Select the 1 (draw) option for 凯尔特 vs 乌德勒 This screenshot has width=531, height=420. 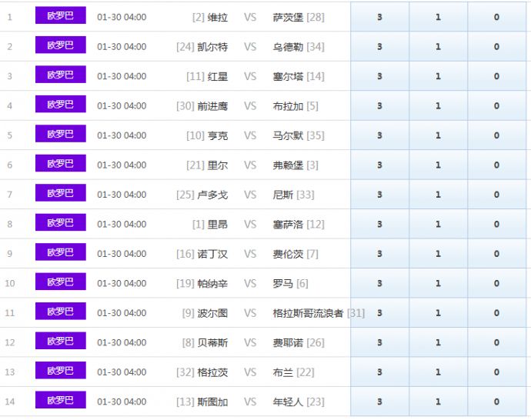click(x=438, y=47)
